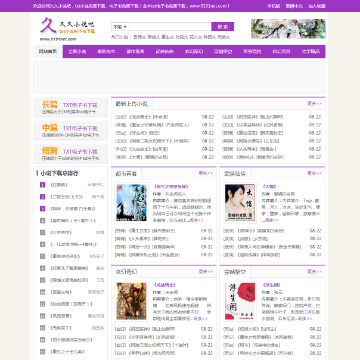Click 更多>> in 最新上传小说 section
This screenshot has width=360, height=360.
(314, 104)
